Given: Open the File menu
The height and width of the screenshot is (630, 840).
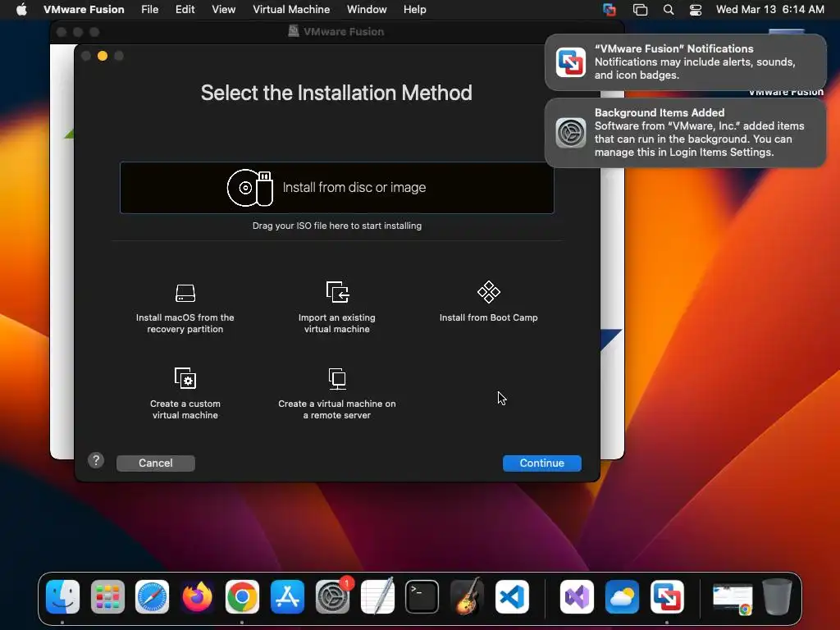Looking at the screenshot, I should [149, 9].
